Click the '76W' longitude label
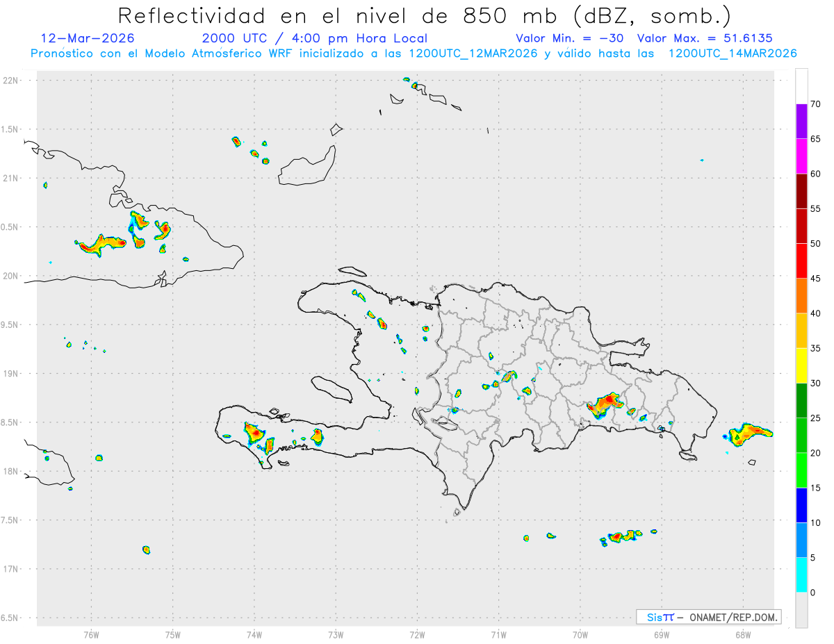 click(x=91, y=634)
